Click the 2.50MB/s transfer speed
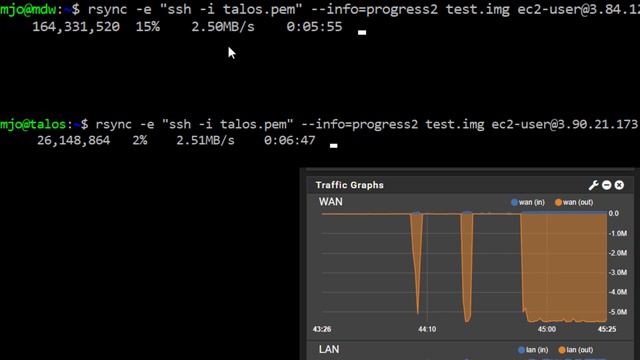The height and width of the screenshot is (360, 640). pyautogui.click(x=223, y=27)
